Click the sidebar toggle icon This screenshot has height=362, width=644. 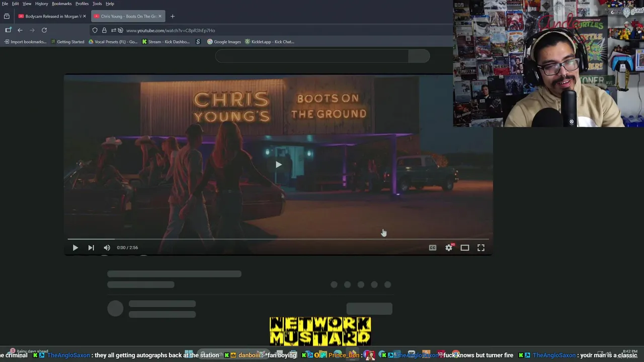8,30
